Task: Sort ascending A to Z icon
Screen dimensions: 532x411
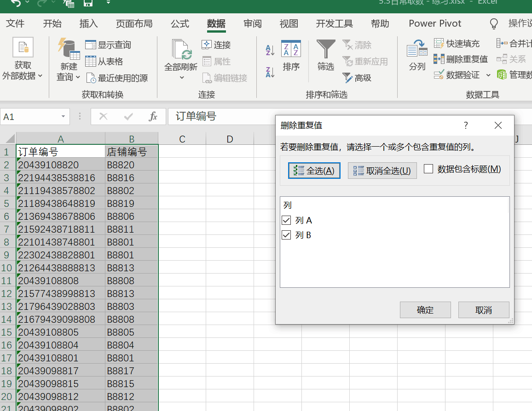Action: click(270, 50)
